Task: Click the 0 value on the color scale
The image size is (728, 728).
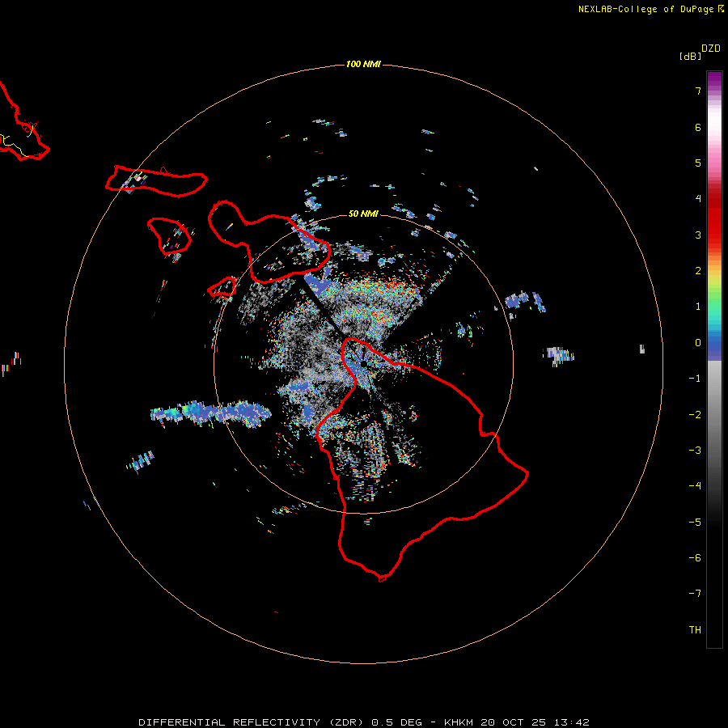Action: click(698, 343)
